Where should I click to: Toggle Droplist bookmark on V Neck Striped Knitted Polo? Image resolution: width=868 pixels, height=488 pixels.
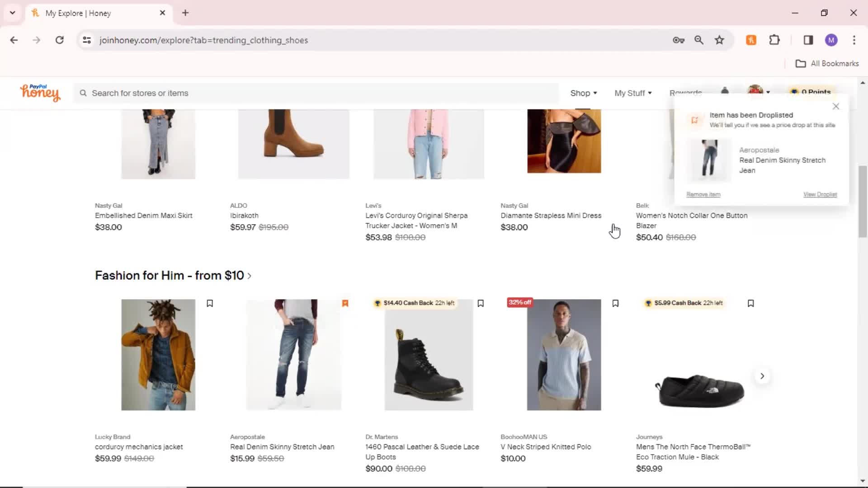click(x=615, y=303)
